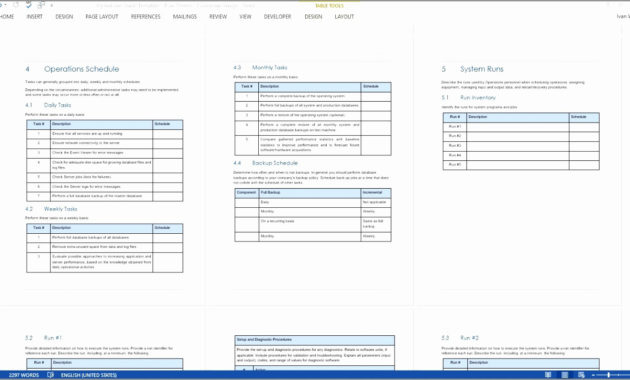
Task: Open the Quick Access Toolbar customize dropdown
Action: coord(51,5)
